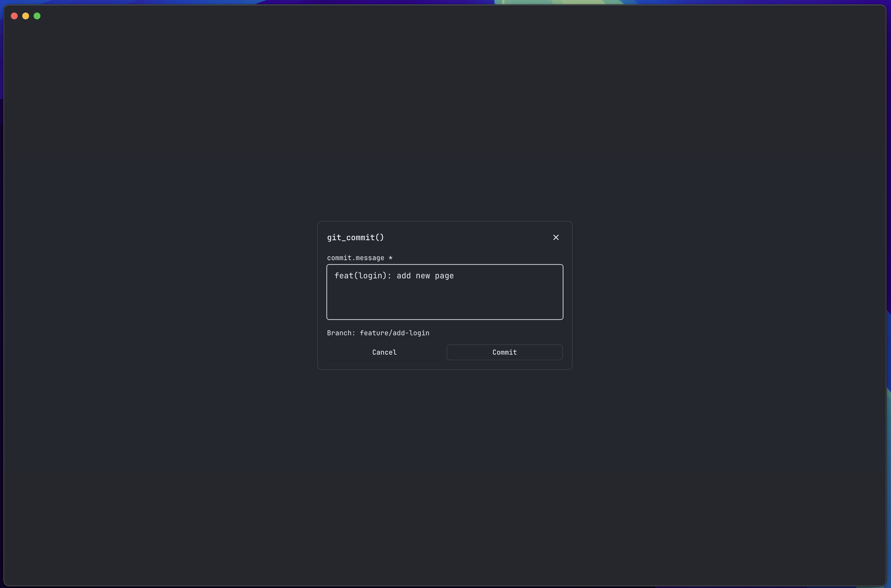
Task: Select the git_commit() dialog title
Action: coord(355,237)
